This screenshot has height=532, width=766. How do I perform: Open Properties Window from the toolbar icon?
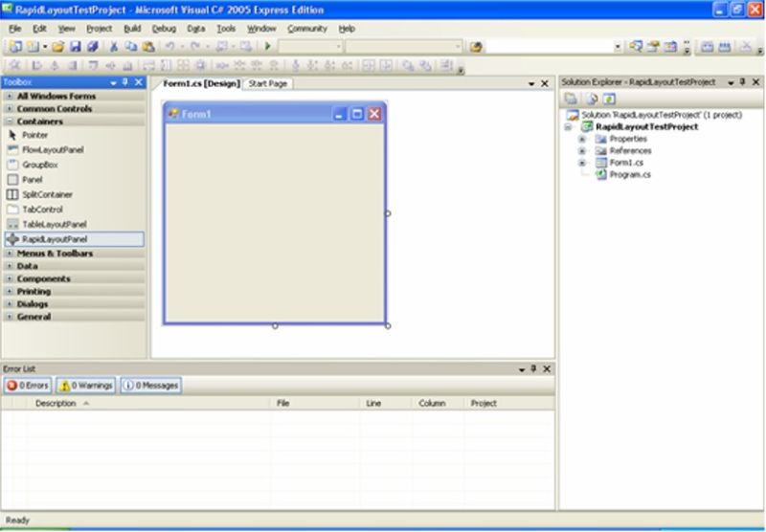(x=653, y=46)
